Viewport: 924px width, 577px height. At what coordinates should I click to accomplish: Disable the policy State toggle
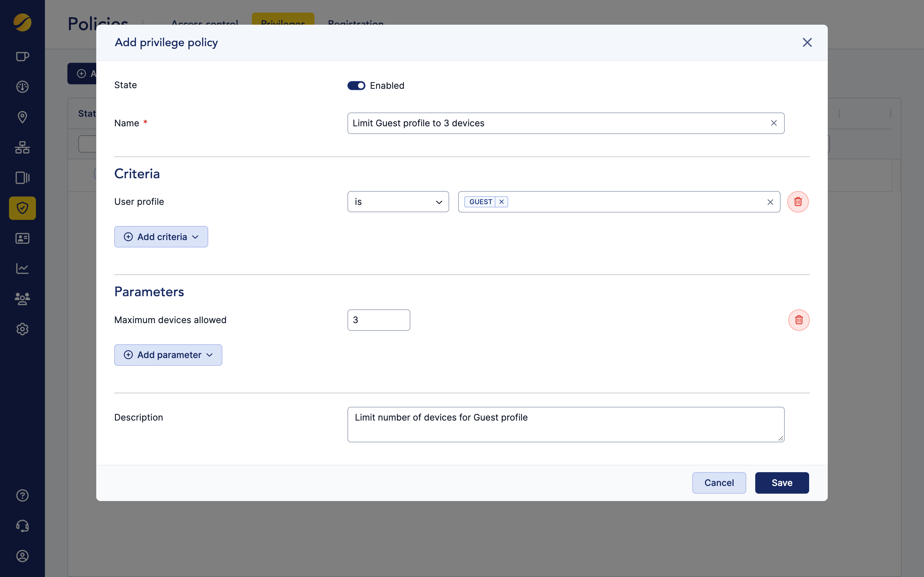click(x=356, y=86)
